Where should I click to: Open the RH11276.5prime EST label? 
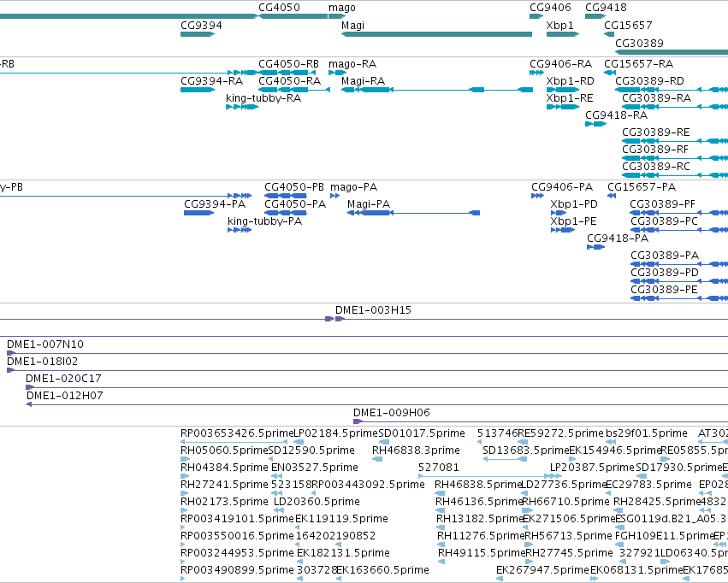pyautogui.click(x=481, y=537)
